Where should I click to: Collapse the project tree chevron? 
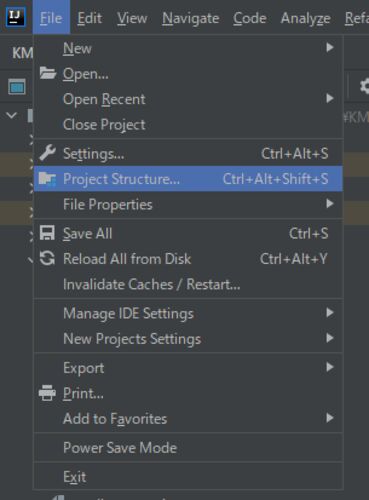pos(12,116)
